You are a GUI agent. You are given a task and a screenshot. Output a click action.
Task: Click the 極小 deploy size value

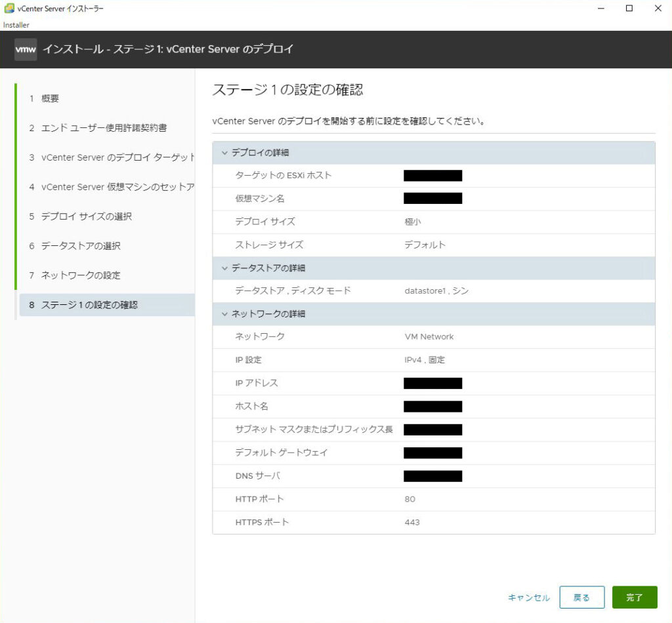point(413,222)
